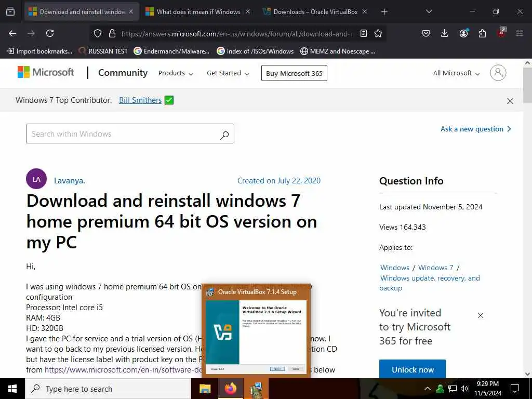Viewport: 532px width, 399px height.
Task: Open the notification center icon
Action: tap(515, 389)
